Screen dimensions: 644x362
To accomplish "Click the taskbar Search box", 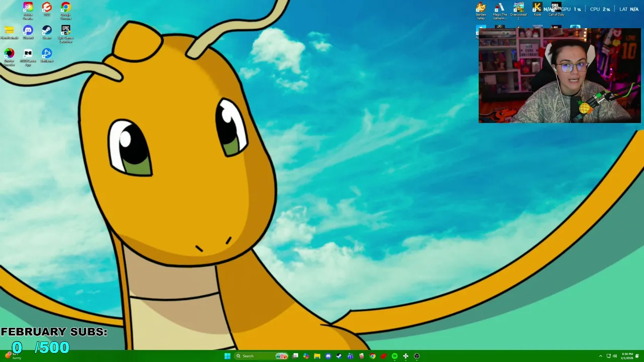I will (x=261, y=356).
